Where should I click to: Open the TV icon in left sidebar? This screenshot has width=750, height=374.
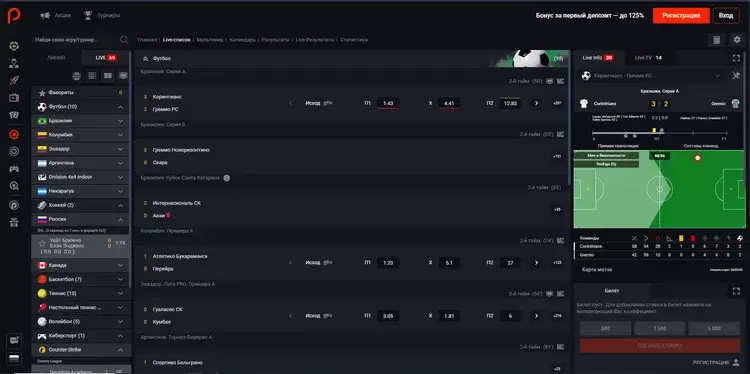(x=14, y=98)
